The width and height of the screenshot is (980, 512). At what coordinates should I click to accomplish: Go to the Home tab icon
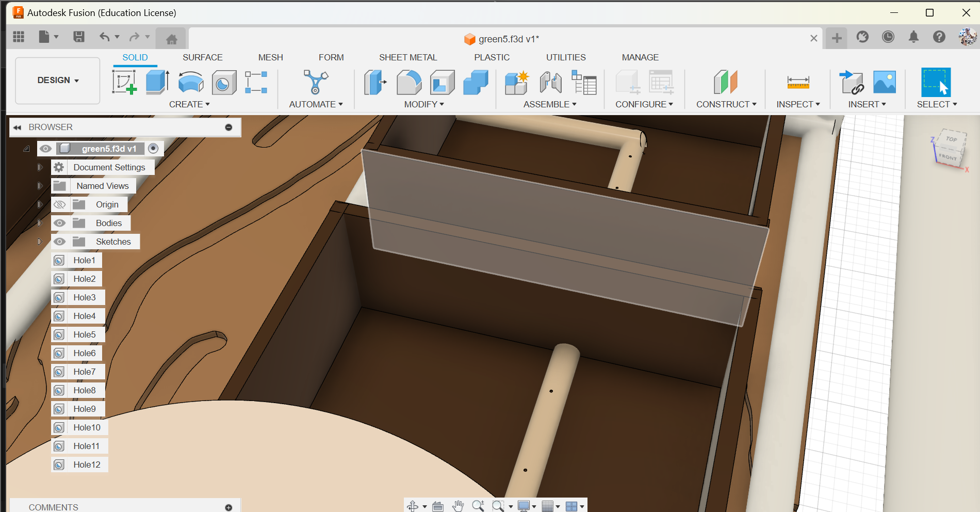coord(171,39)
